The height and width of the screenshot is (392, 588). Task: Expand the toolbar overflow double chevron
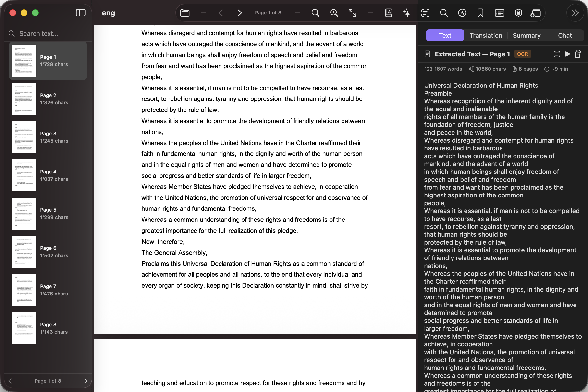coord(575,13)
